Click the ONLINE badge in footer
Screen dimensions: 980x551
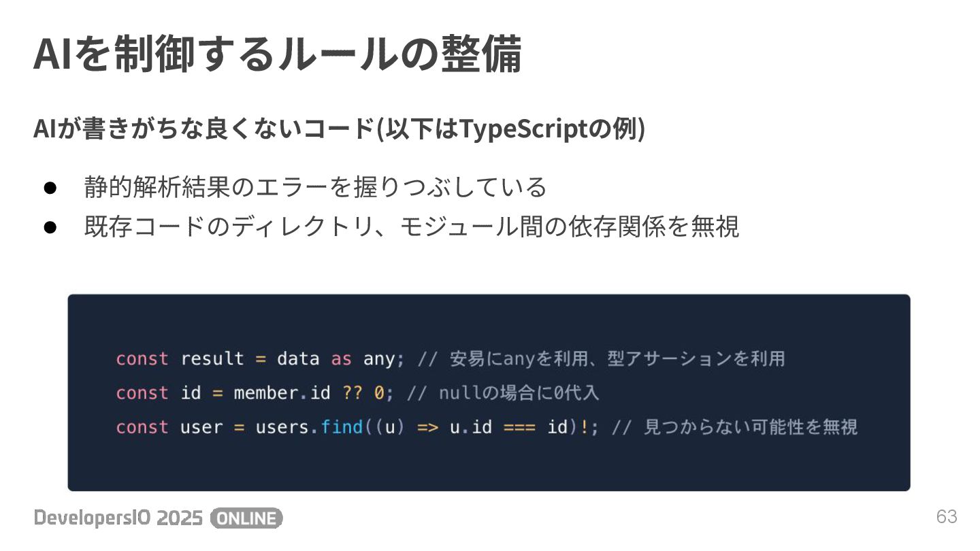pos(246,518)
